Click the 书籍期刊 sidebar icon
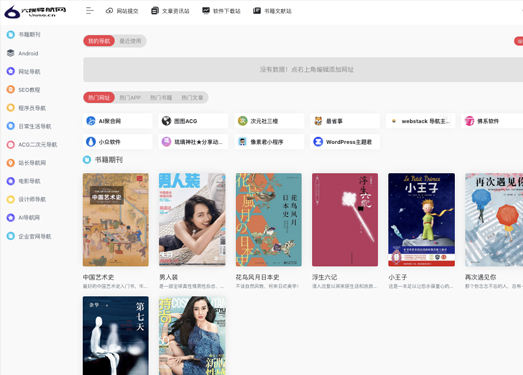 [11, 34]
